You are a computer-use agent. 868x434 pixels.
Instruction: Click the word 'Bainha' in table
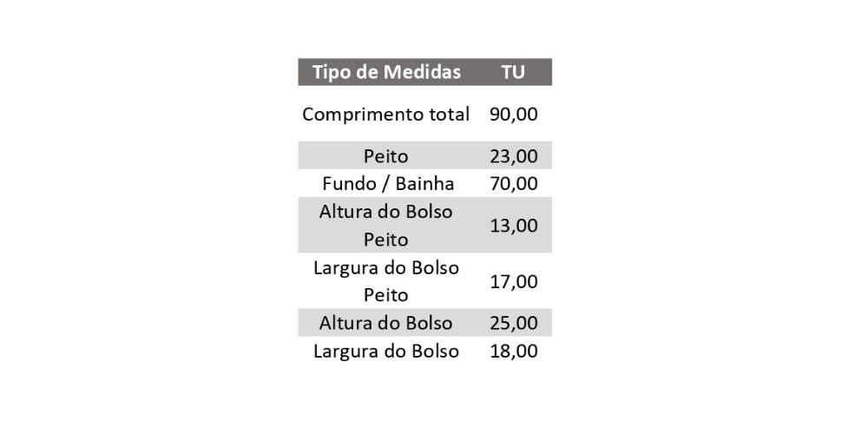(x=425, y=184)
